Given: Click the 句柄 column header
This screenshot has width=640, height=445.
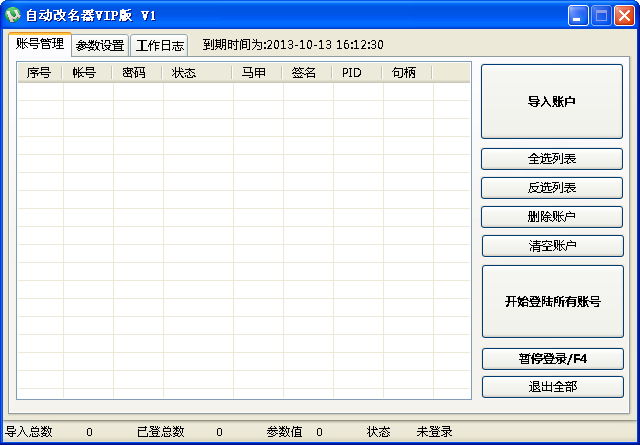Looking at the screenshot, I should [x=407, y=73].
